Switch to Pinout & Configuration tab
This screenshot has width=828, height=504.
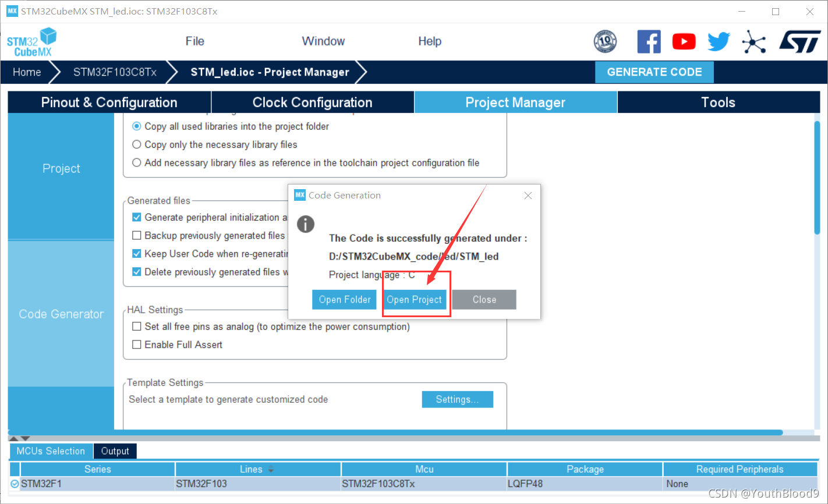pyautogui.click(x=109, y=102)
